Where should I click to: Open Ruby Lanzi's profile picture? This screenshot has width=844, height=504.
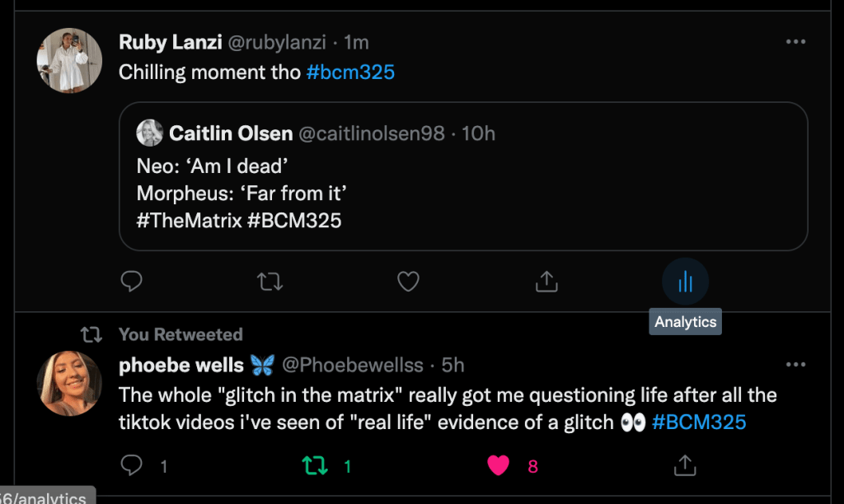pos(70,61)
